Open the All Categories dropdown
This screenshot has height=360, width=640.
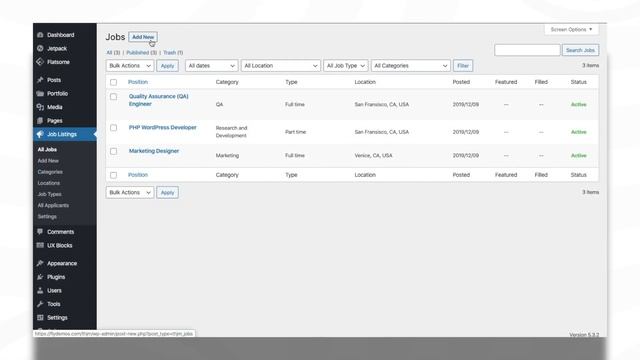click(x=411, y=66)
